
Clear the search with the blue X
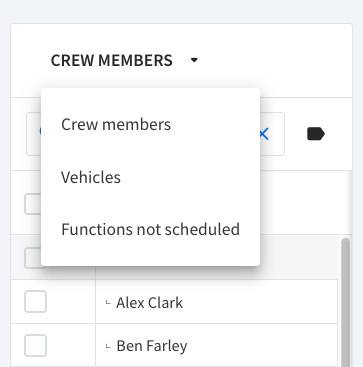[x=263, y=134]
